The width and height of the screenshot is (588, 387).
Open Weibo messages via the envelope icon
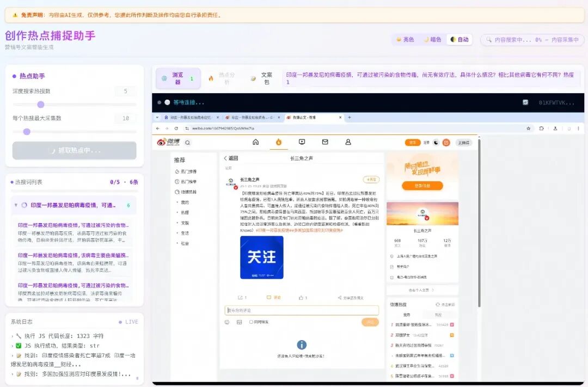point(326,142)
